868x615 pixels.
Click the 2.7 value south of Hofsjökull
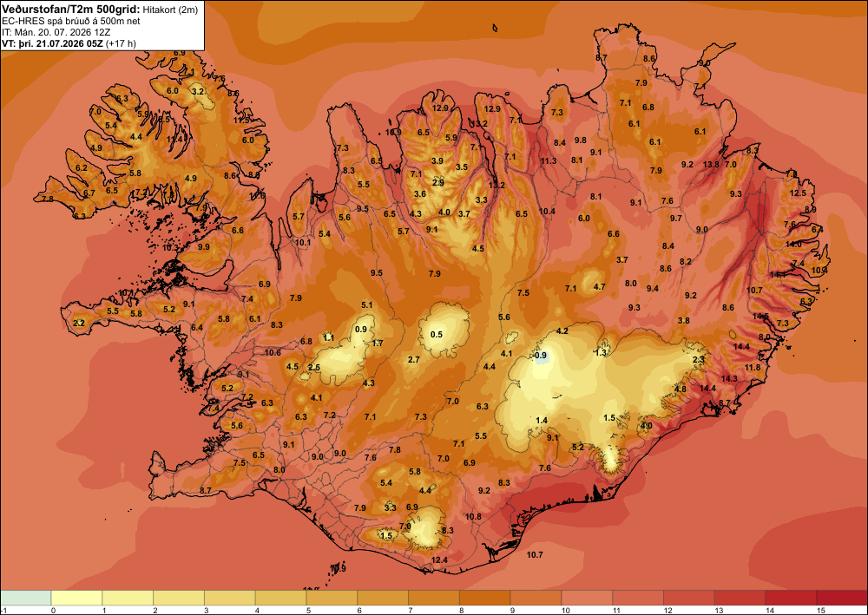point(413,359)
